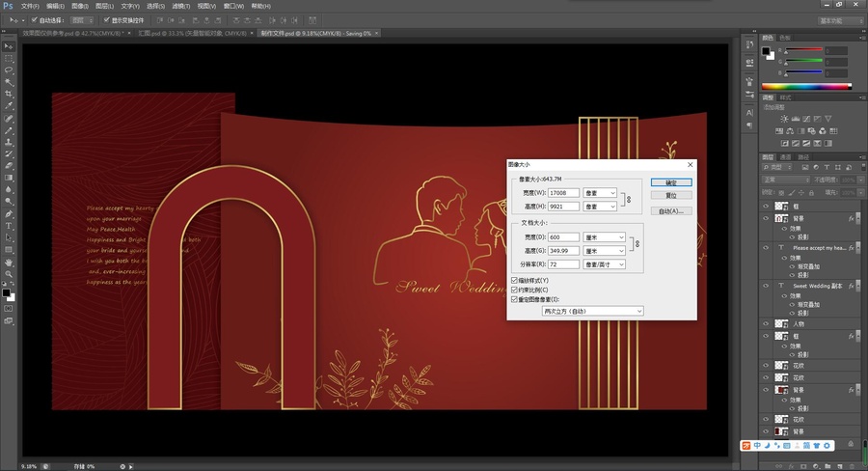Select the Eyedropper tool
Viewport: 868px width, 471px height.
(9, 106)
